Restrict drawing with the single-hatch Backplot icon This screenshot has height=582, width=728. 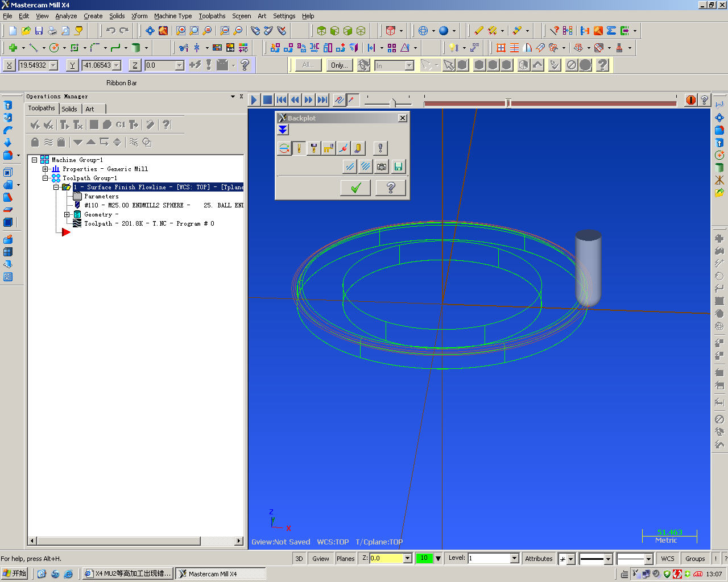click(x=350, y=167)
